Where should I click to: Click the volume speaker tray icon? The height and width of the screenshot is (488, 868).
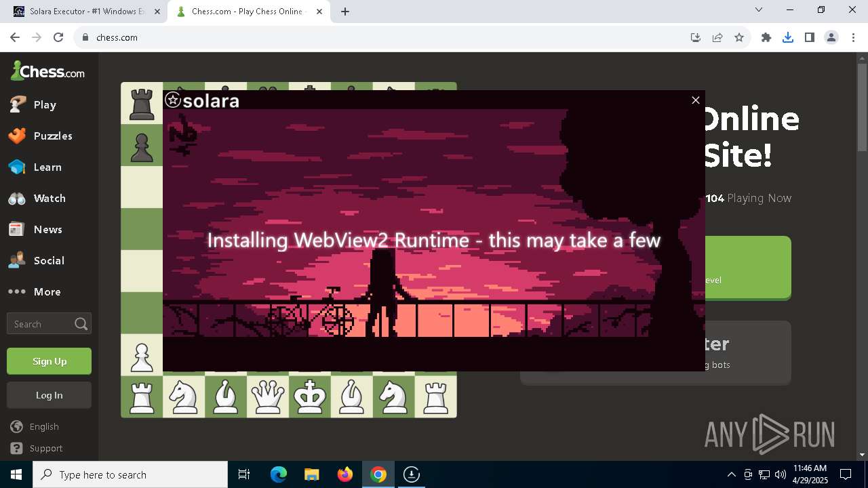pos(780,474)
